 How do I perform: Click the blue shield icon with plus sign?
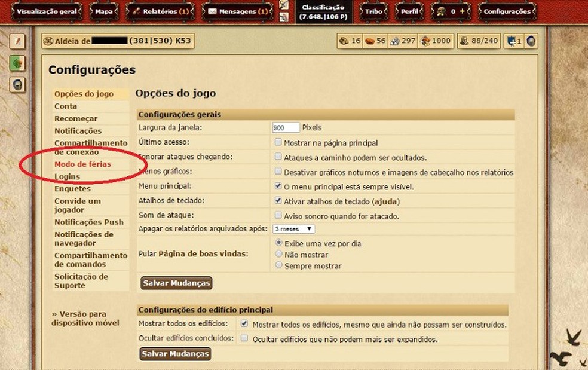[x=512, y=41]
